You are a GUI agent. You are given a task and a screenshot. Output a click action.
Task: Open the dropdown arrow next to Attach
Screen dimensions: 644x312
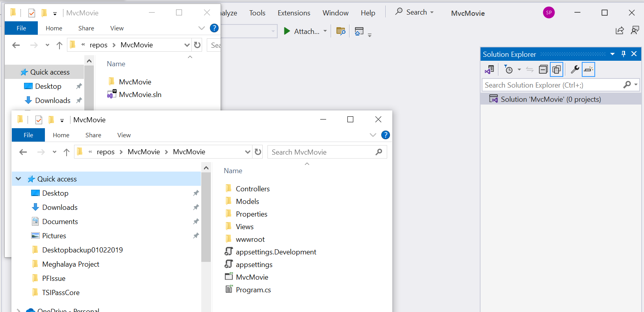(325, 31)
